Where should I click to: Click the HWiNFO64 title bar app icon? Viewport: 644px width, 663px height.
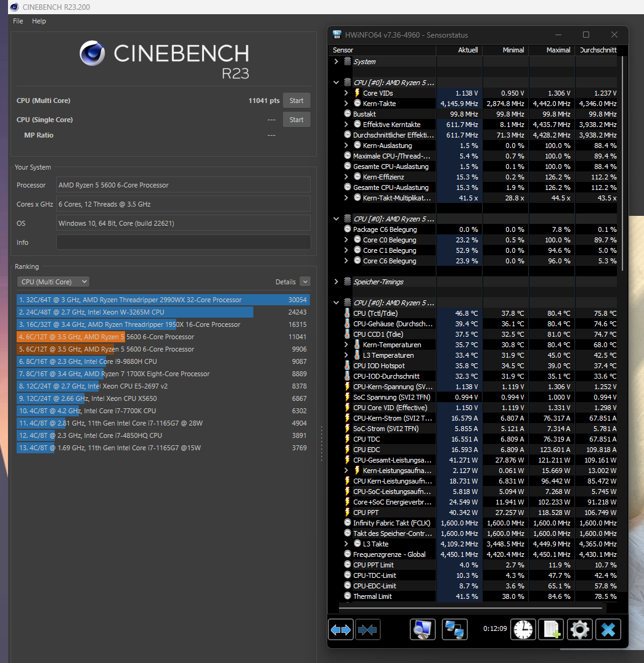click(x=336, y=35)
